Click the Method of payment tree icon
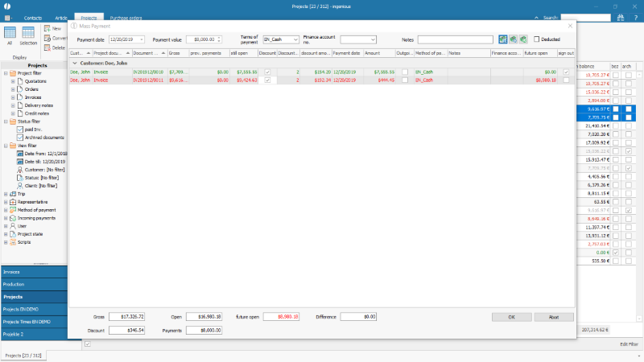The height and width of the screenshot is (362, 644). [13, 210]
